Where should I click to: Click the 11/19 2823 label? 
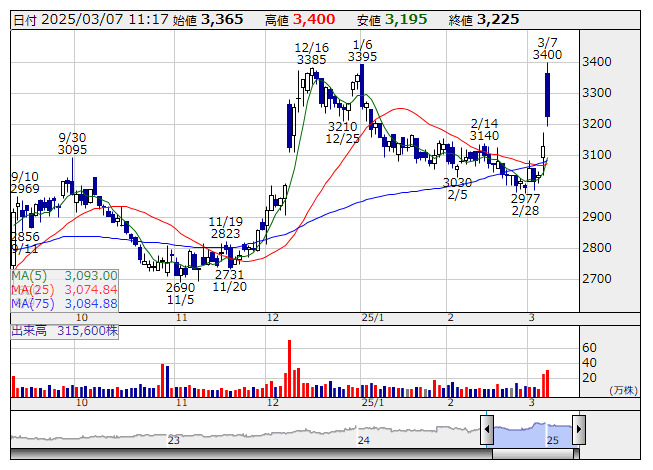(225, 227)
